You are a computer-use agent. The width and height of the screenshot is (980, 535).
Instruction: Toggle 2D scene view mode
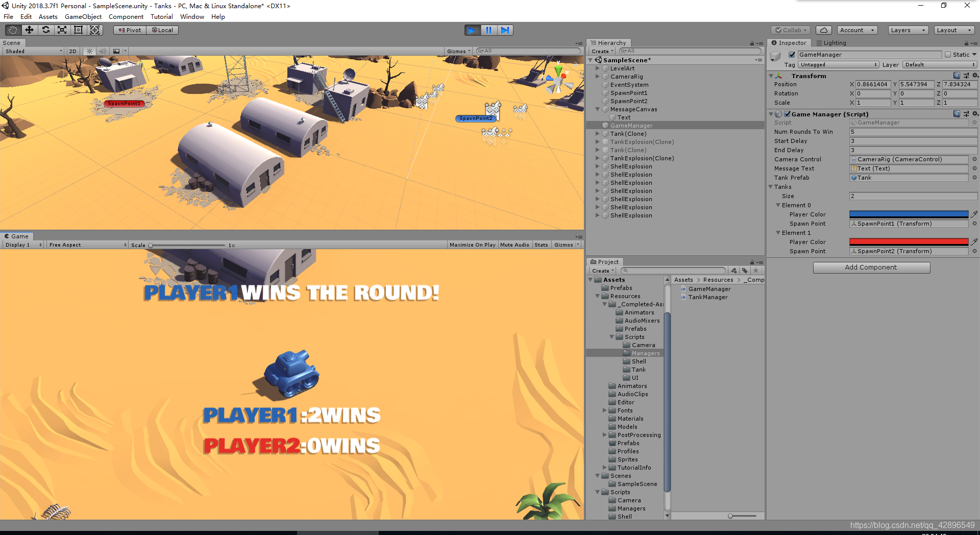72,51
